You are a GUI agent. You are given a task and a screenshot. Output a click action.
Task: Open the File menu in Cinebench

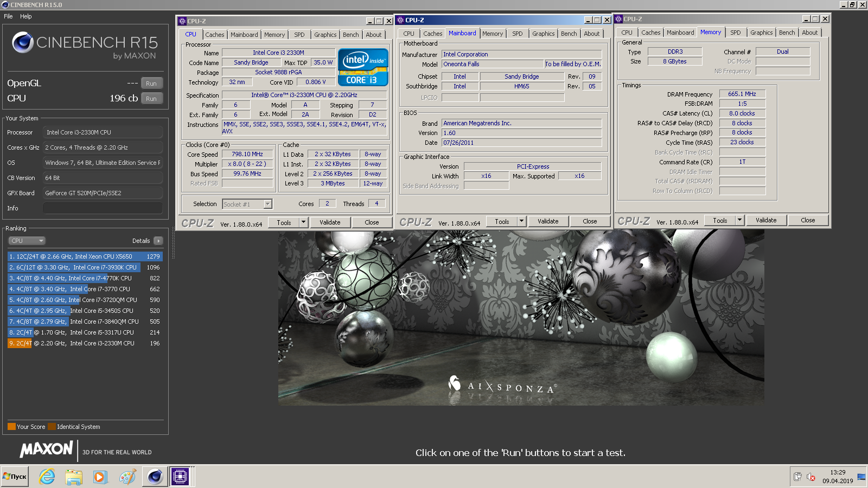click(x=8, y=16)
